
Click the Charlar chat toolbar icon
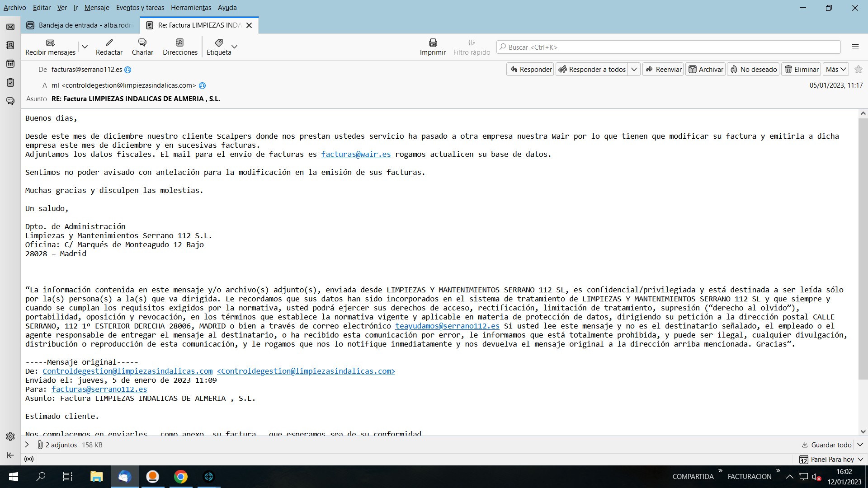tap(142, 43)
